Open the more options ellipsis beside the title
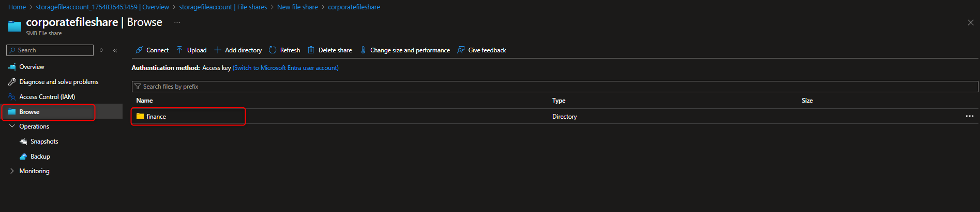 pyautogui.click(x=177, y=22)
